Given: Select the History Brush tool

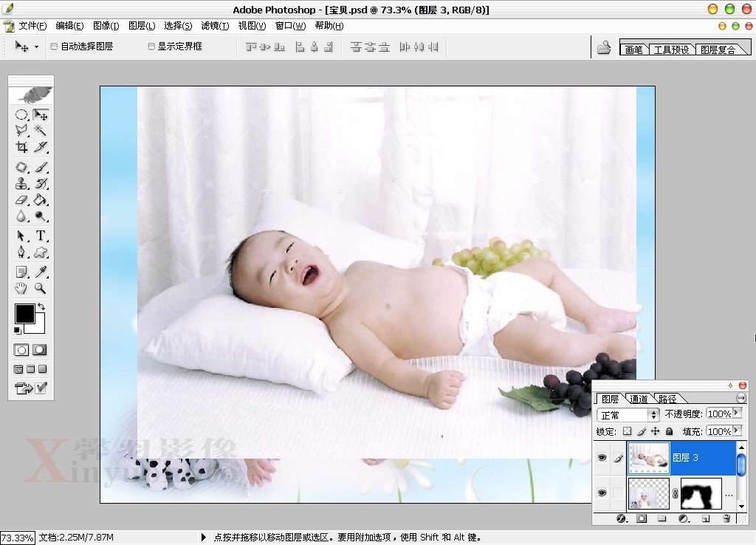Looking at the screenshot, I should coord(41,183).
